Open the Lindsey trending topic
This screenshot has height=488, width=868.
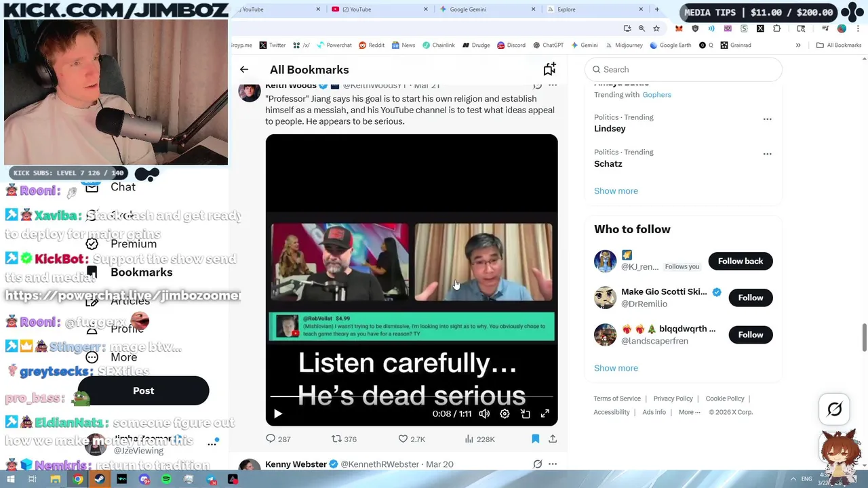click(610, 129)
